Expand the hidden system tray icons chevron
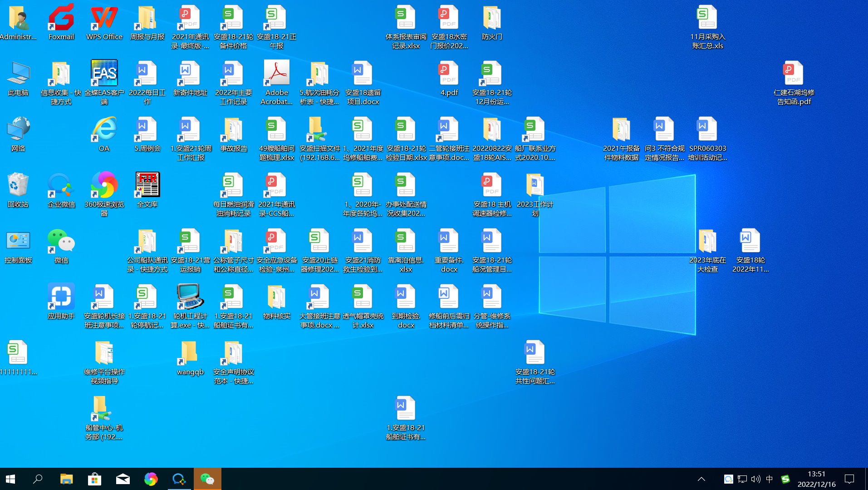Screen dimensions: 868x490 point(701,479)
